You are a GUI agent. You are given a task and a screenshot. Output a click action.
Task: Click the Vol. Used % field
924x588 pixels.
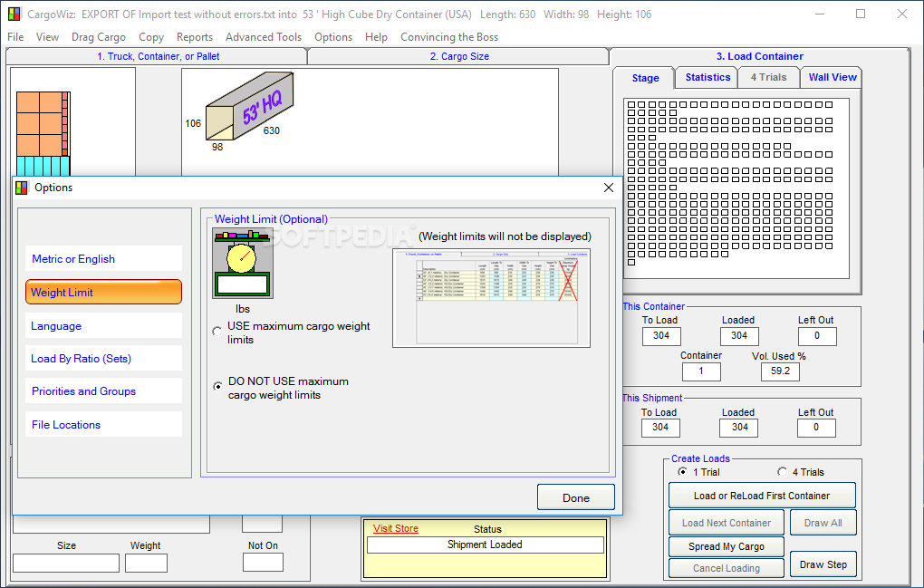point(780,371)
